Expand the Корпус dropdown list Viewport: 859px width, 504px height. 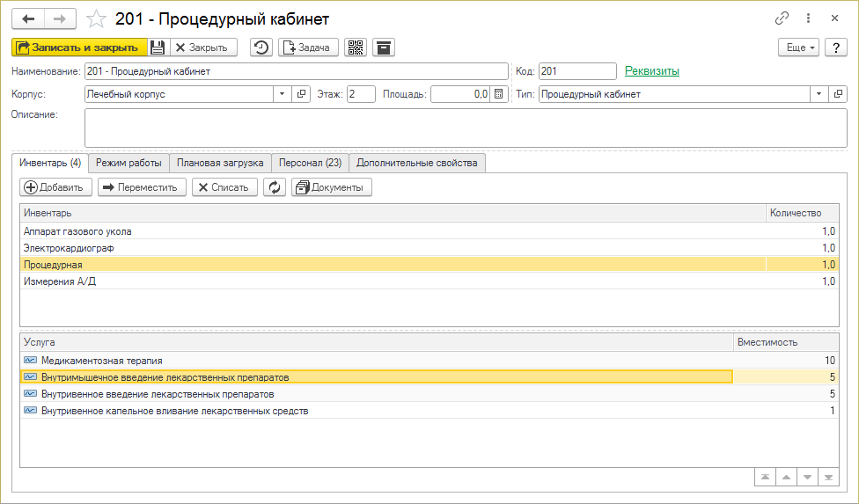tap(282, 94)
